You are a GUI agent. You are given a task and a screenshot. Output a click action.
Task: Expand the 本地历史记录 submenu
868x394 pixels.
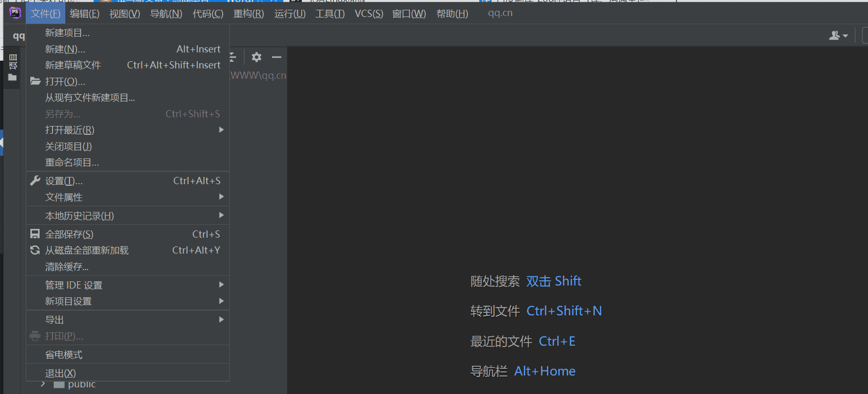(x=80, y=216)
